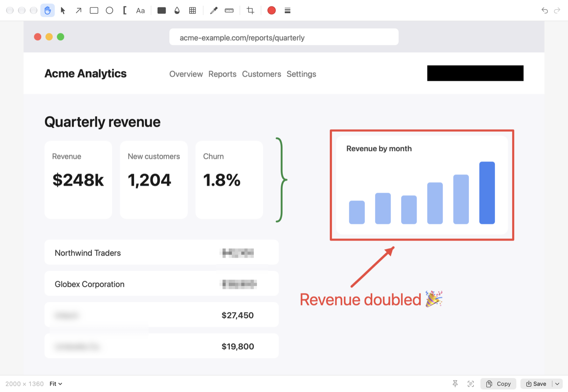Open the Fit zoom dropdown
The image size is (568, 392).
[x=56, y=383]
